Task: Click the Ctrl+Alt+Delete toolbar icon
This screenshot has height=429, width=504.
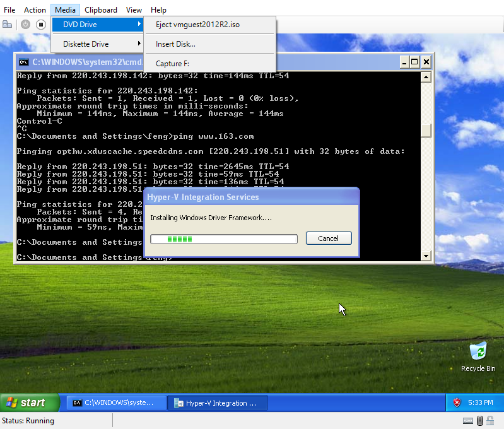Action: pos(8,24)
